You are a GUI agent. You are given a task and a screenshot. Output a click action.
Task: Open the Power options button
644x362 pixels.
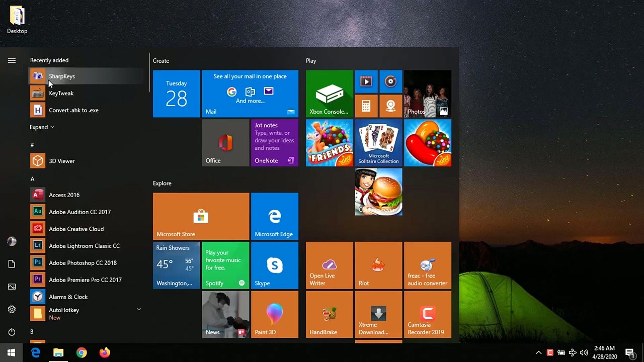(x=12, y=332)
